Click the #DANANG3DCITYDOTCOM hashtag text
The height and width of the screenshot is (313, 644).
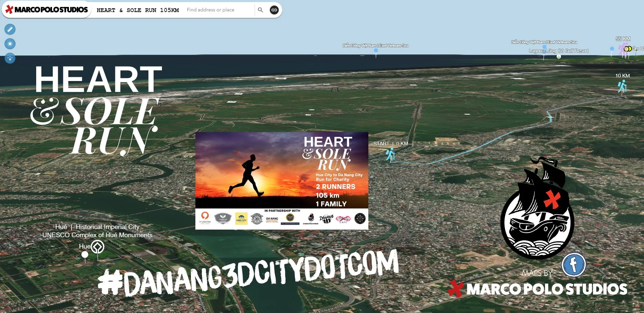[x=248, y=274]
